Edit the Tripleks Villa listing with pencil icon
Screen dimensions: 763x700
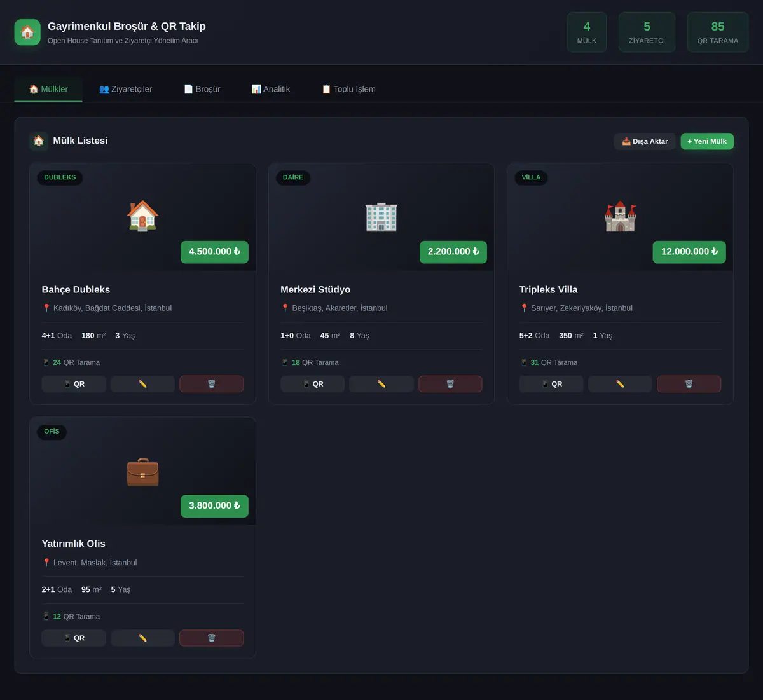tap(620, 384)
